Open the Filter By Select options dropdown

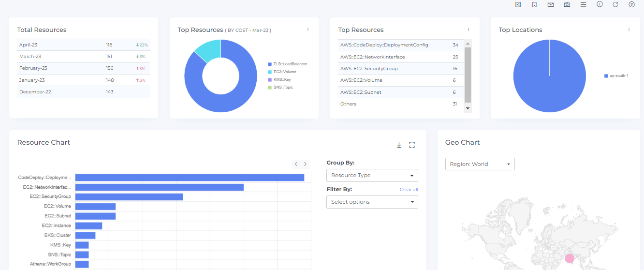pos(372,202)
